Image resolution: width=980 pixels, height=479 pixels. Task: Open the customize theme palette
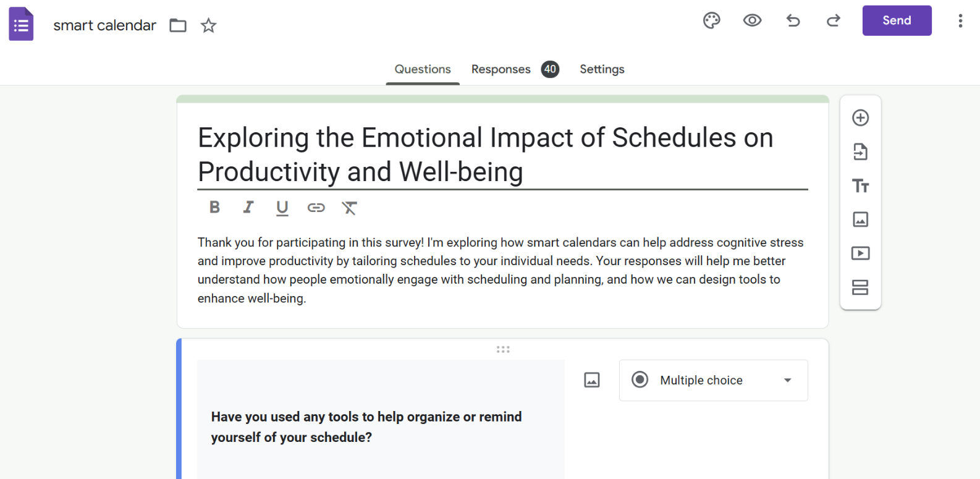[x=711, y=20]
